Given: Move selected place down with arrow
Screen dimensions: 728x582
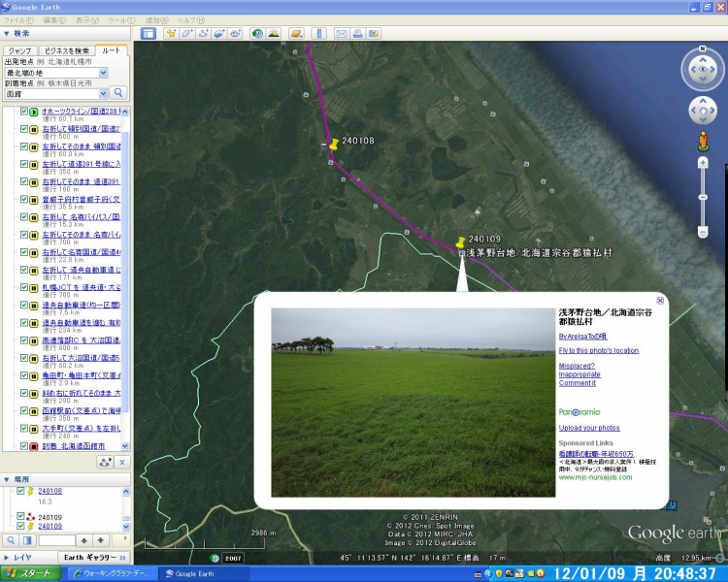Looking at the screenshot, I should (x=101, y=540).
